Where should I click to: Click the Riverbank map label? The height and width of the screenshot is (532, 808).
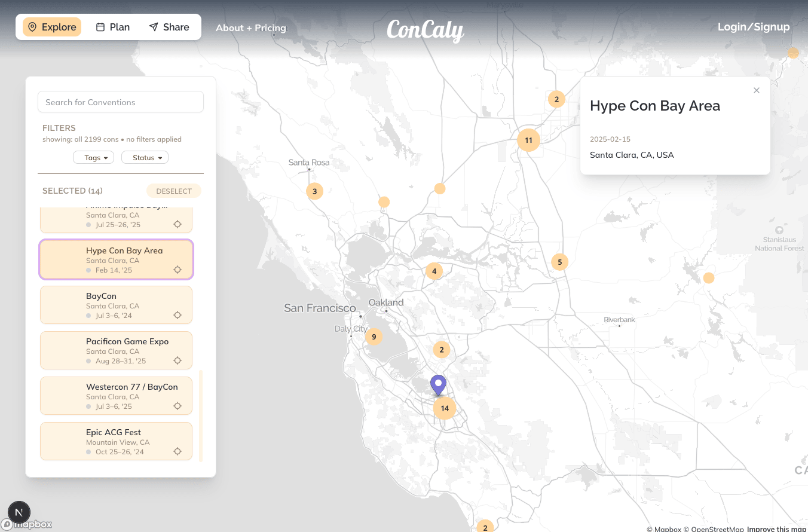620,320
